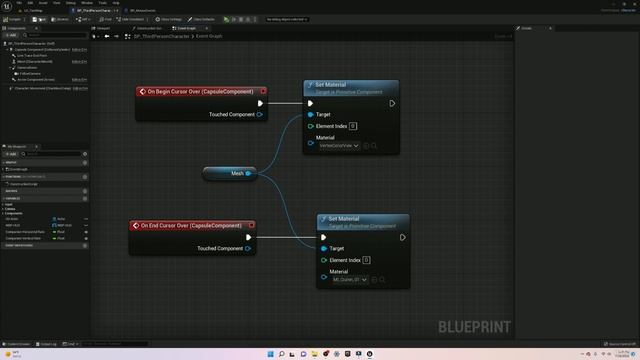This screenshot has width=640, height=360.
Task: Close the Components panel tab
Action: coord(36,28)
